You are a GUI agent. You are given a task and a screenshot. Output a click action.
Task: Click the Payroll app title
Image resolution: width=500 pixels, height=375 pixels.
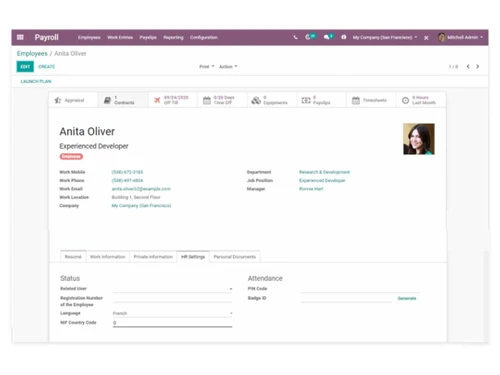coord(47,37)
